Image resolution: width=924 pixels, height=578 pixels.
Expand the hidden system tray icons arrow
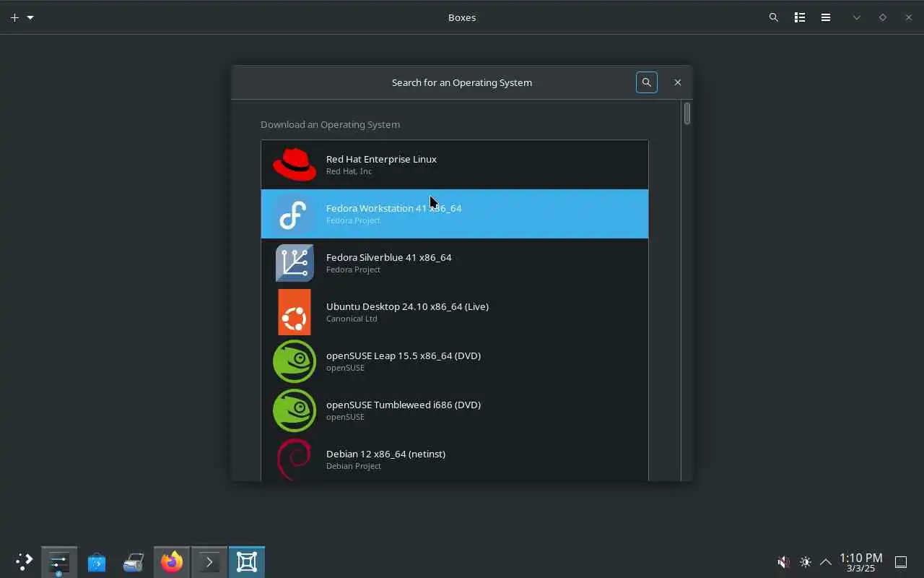[x=826, y=562]
